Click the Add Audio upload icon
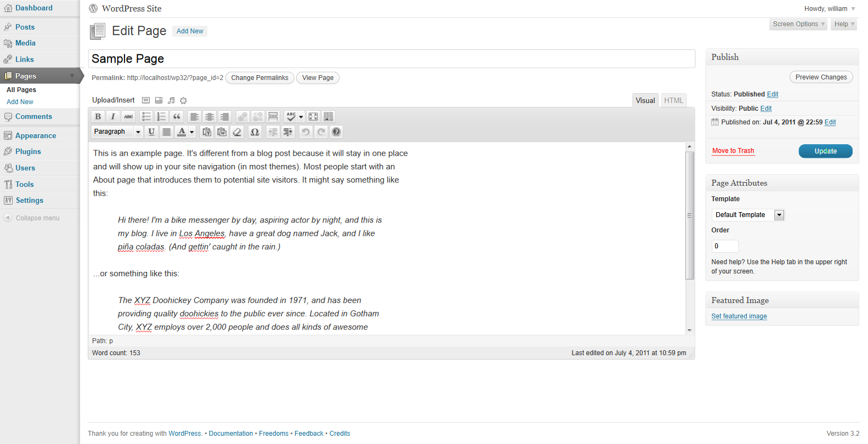Screen dimensions: 868x444 (x=171, y=100)
